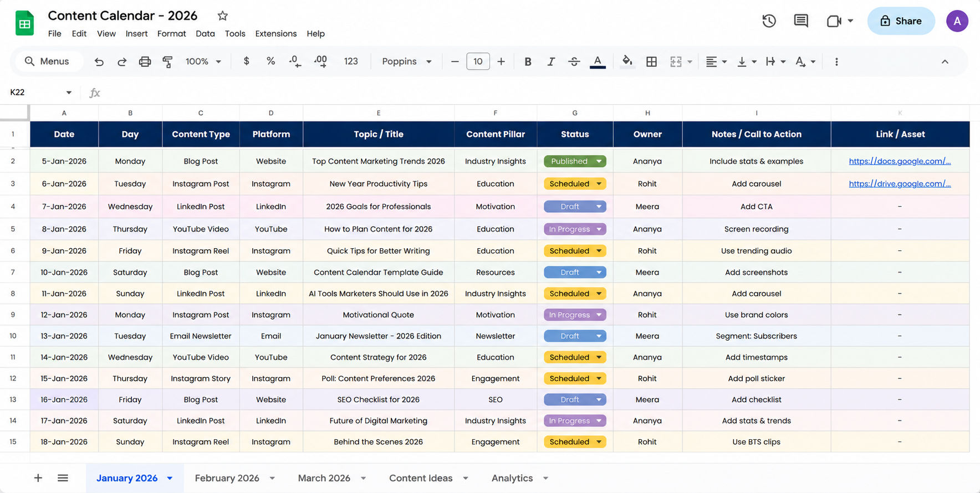The width and height of the screenshot is (980, 493).
Task: Click the Borders icon
Action: [652, 61]
